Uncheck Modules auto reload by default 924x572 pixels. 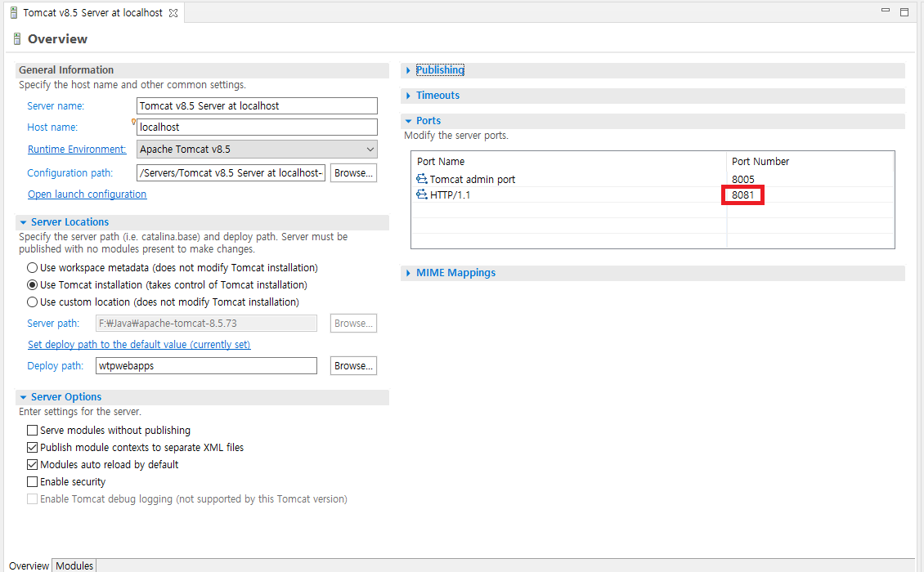coord(33,464)
